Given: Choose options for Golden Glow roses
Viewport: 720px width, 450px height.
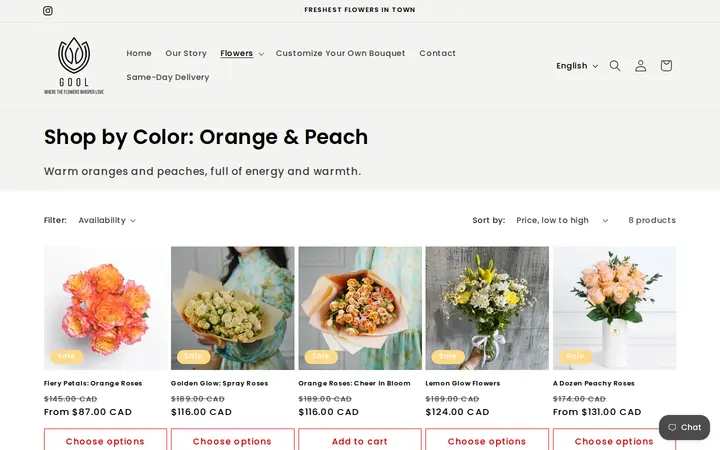Looking at the screenshot, I should (232, 441).
